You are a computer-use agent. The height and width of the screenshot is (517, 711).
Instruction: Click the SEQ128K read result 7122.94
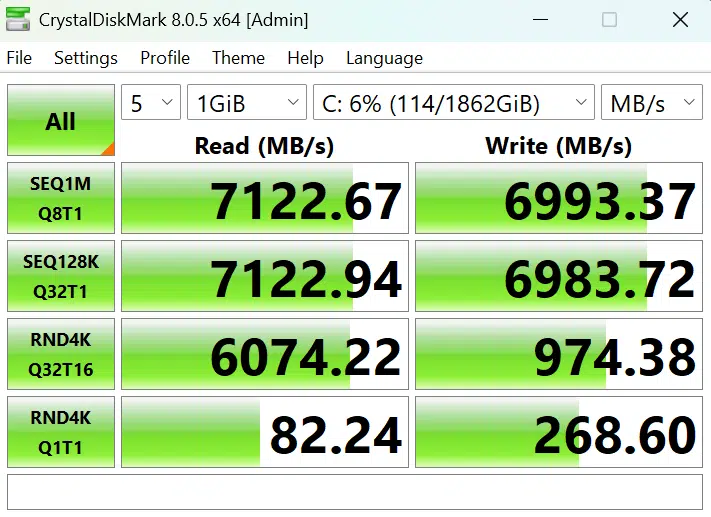265,276
